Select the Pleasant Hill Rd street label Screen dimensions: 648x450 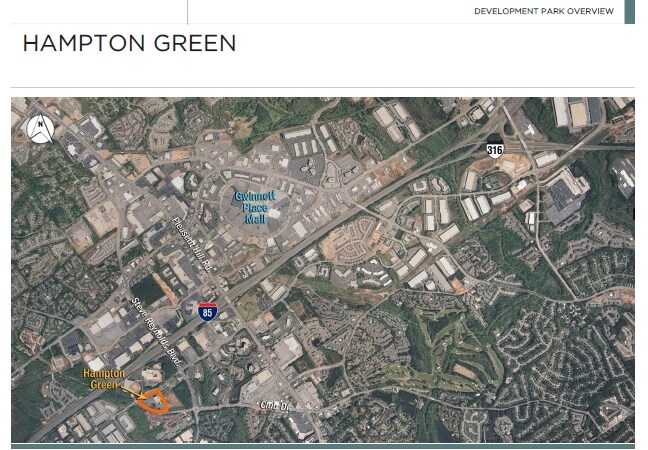click(x=192, y=244)
